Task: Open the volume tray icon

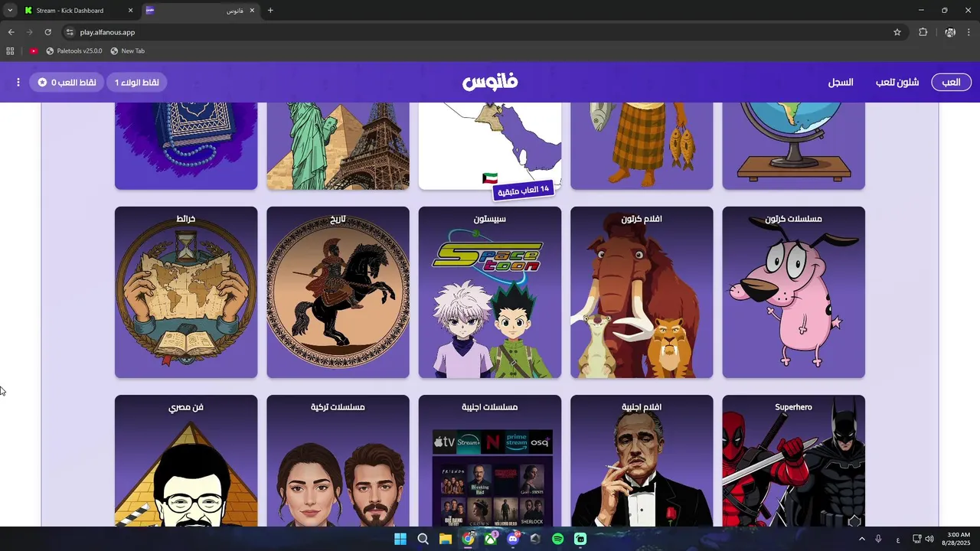Action: (x=929, y=539)
